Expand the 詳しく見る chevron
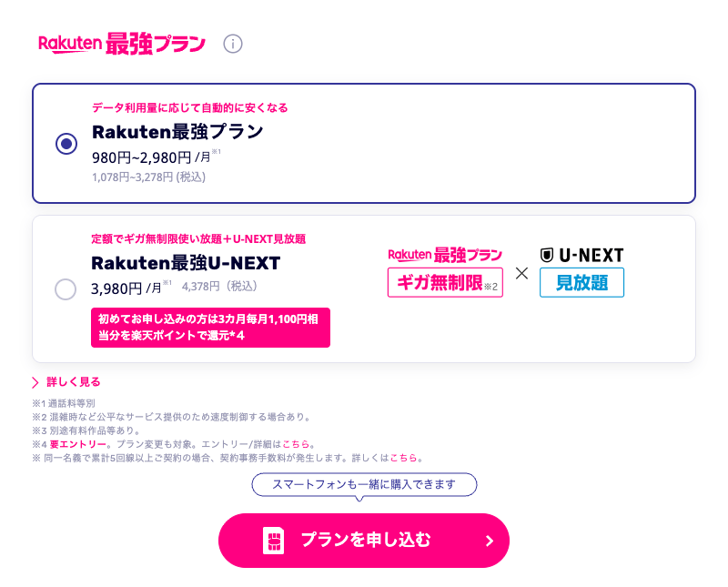Image resolution: width=728 pixels, height=587 pixels. (36, 382)
